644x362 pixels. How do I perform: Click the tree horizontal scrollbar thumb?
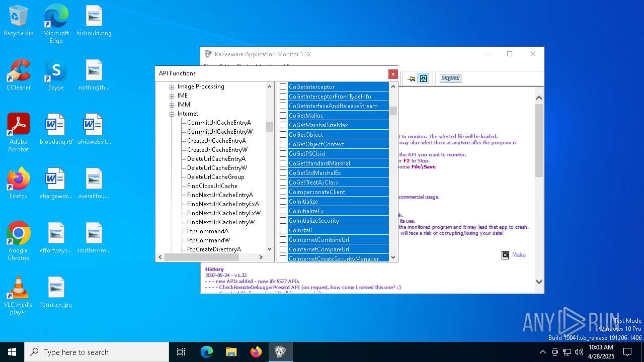pyautogui.click(x=201, y=257)
